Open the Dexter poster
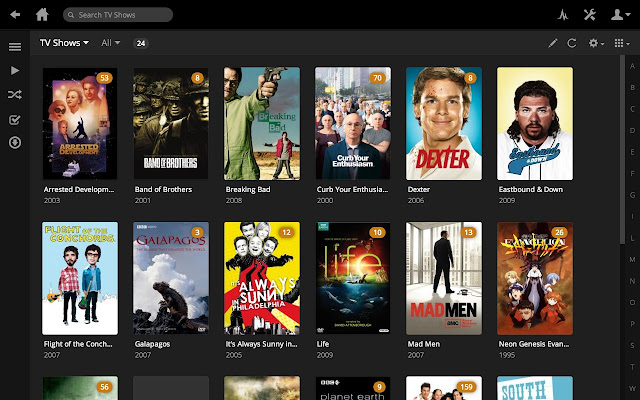640x400 pixels. click(444, 124)
